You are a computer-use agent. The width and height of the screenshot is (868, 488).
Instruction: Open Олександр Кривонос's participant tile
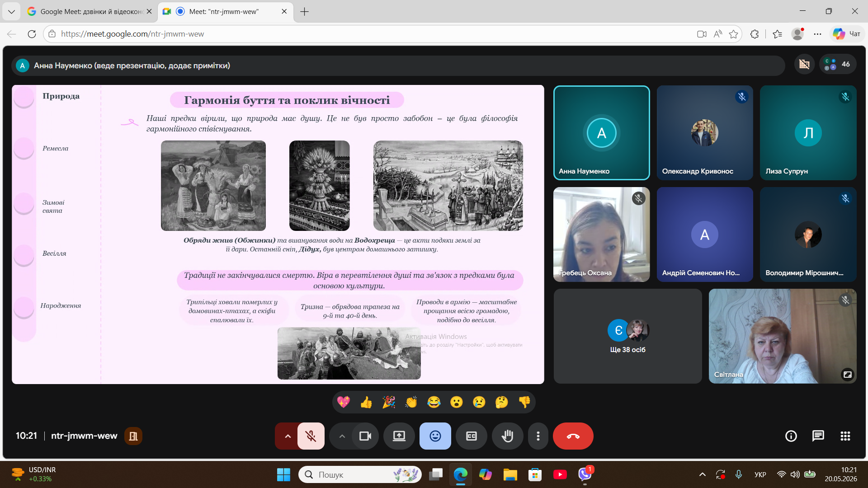pyautogui.click(x=705, y=133)
